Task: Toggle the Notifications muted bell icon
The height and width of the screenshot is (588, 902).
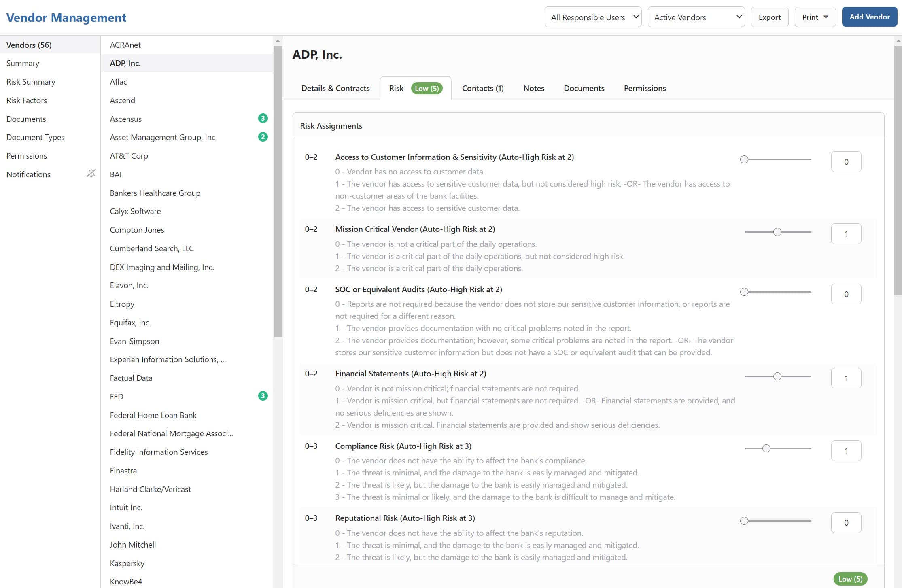Action: click(91, 174)
